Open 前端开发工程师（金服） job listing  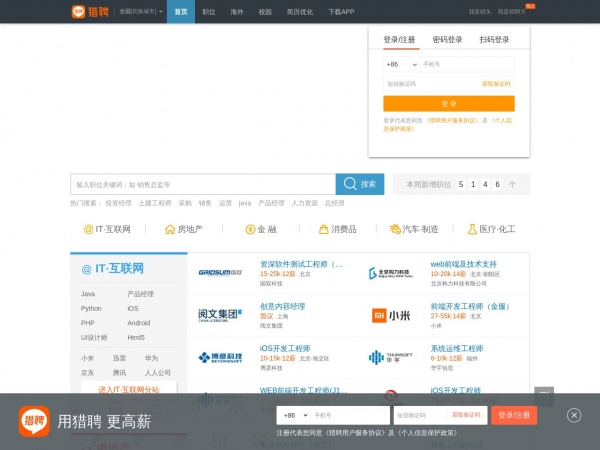[471, 306]
